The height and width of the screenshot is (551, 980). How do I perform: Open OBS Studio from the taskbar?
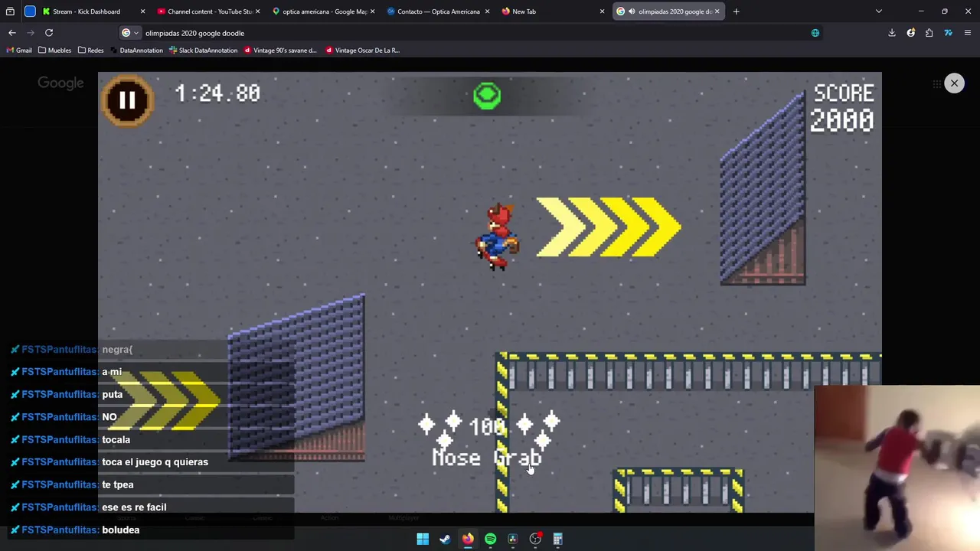tap(535, 539)
